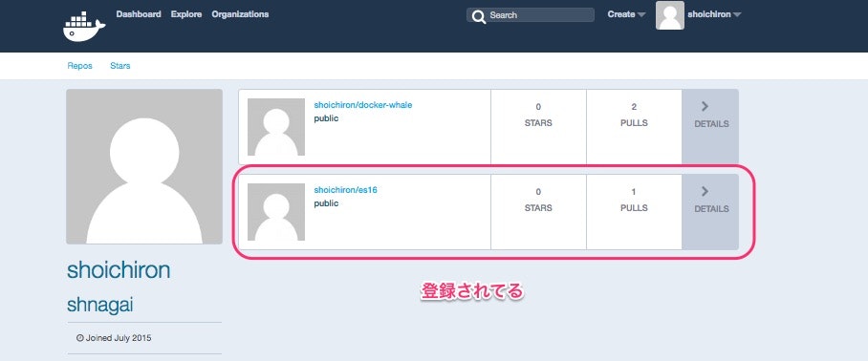Screen dimensions: 868x361
Task: Open Explore in top navigation
Action: tap(186, 14)
